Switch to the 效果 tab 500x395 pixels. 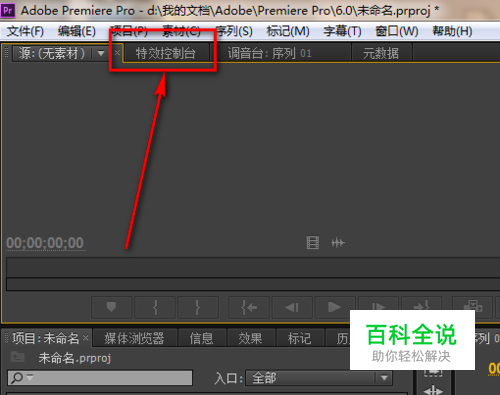(250, 338)
